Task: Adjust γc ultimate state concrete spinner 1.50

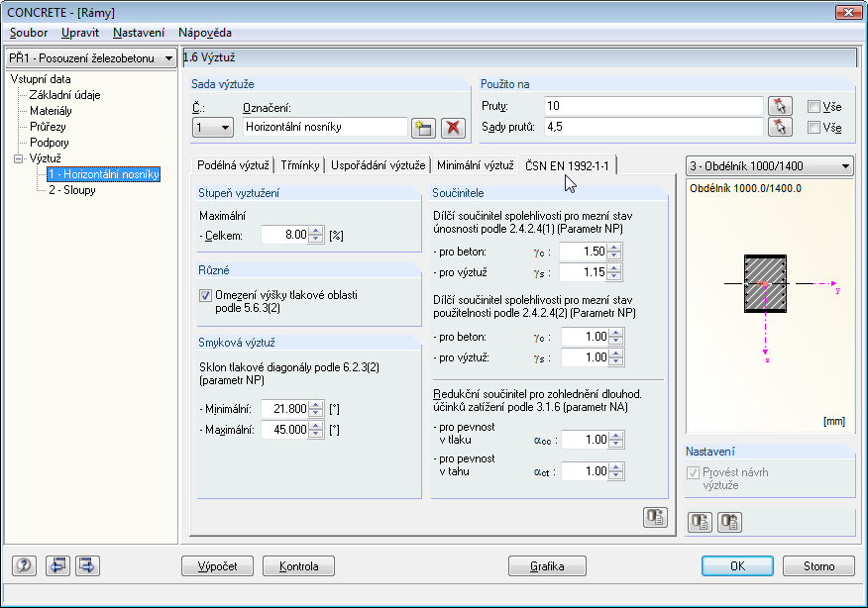Action: (614, 252)
